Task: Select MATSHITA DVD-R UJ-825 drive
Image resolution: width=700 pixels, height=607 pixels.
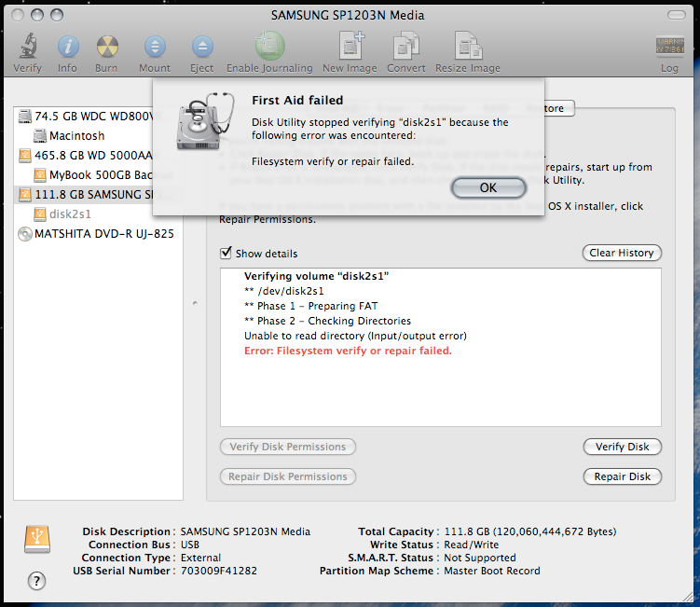Action: (103, 234)
